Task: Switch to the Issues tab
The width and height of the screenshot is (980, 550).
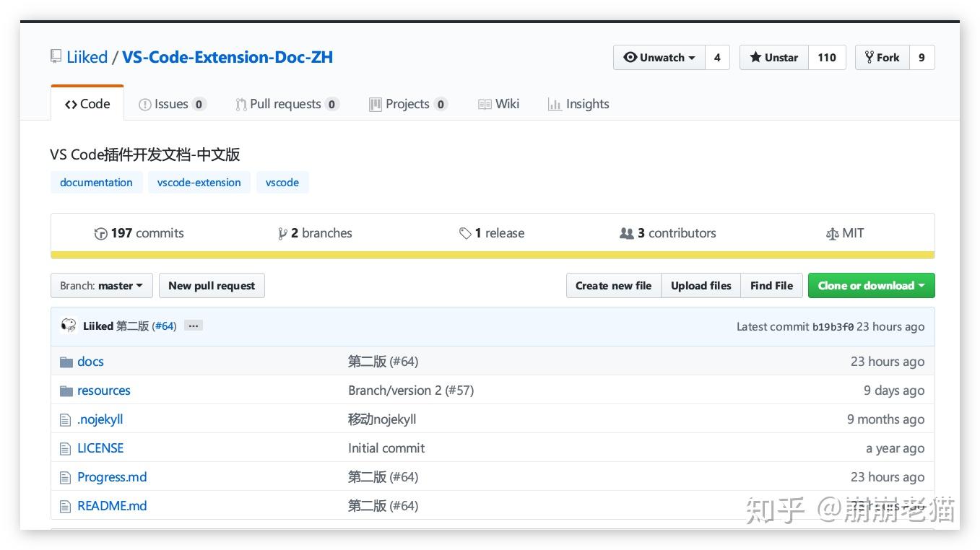Action: tap(172, 104)
